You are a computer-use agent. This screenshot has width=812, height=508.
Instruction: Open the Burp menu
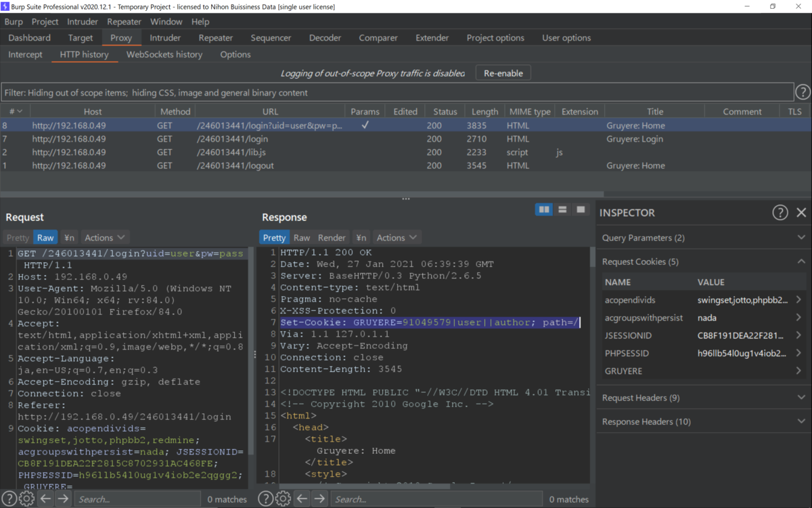pos(14,22)
